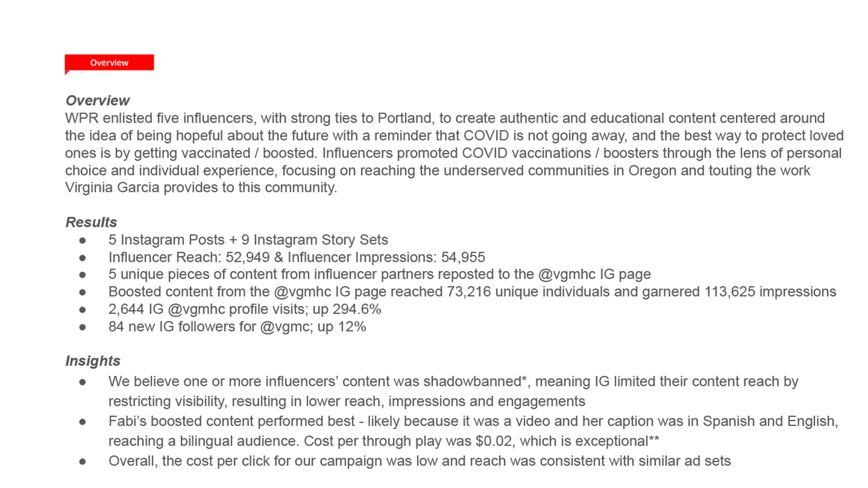Screen dimensions: 868x488
Task: Click the Insights section heading
Action: coord(93,361)
